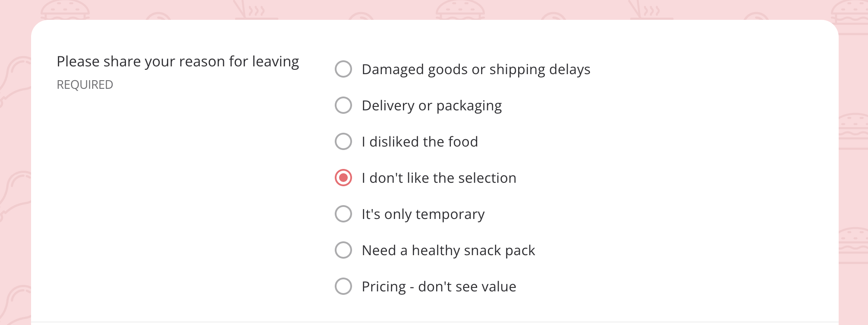Screen dimensions: 868x325
Task: Click the 'It's only temporary' label text
Action: click(x=423, y=214)
